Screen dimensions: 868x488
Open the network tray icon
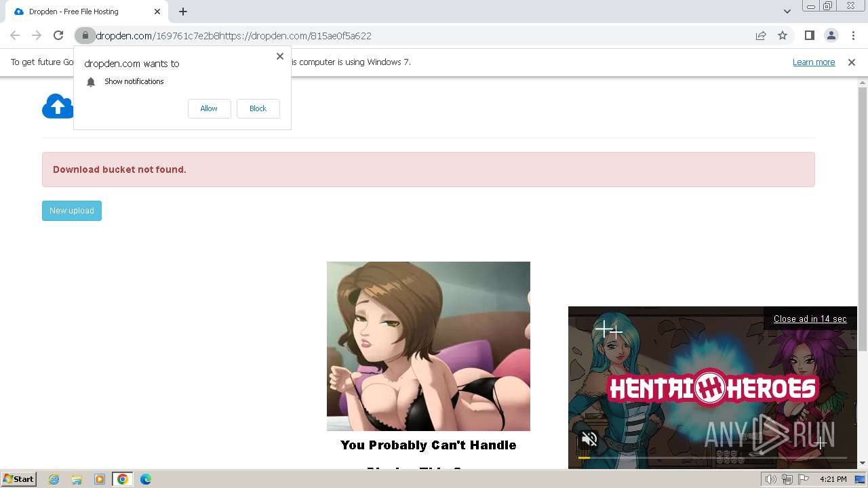pos(787,479)
